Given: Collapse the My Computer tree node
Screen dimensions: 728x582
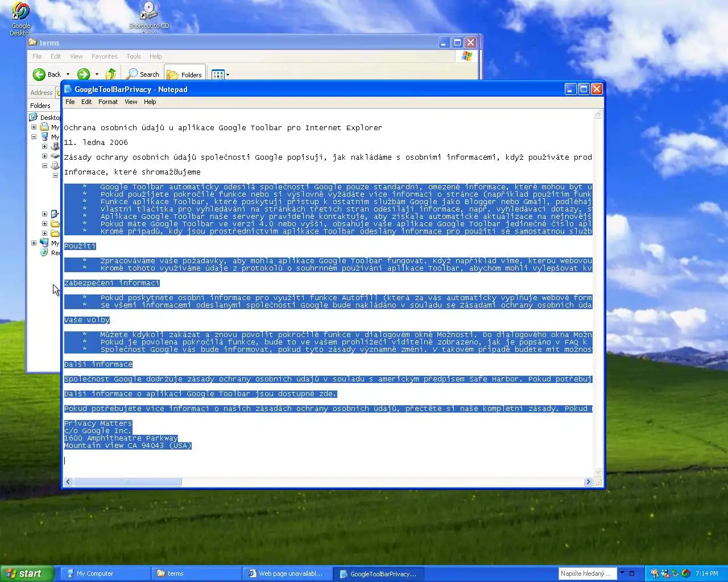Looking at the screenshot, I should (34, 137).
